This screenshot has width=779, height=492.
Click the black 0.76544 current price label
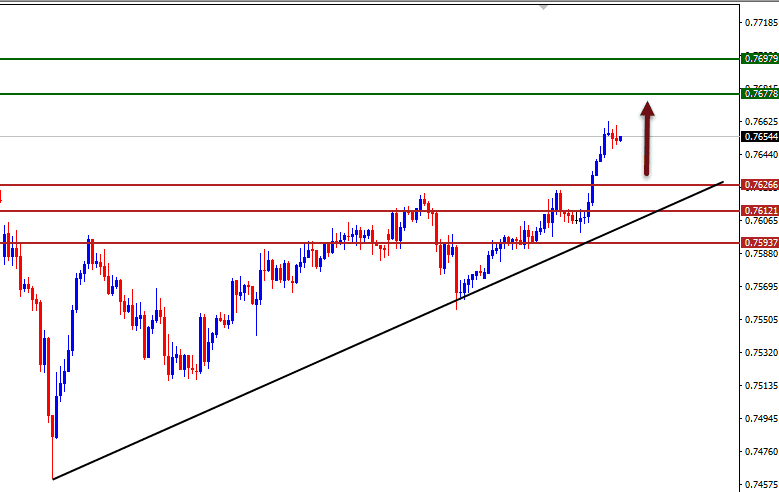coord(759,136)
